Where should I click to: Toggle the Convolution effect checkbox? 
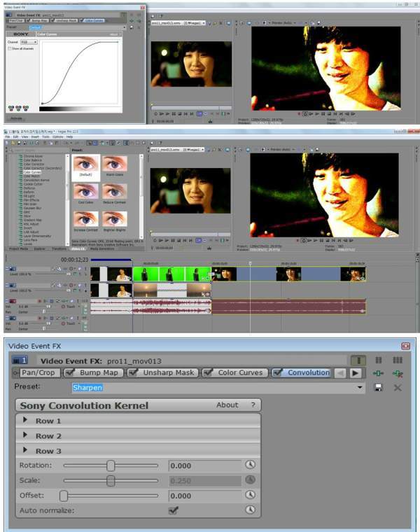tap(277, 372)
